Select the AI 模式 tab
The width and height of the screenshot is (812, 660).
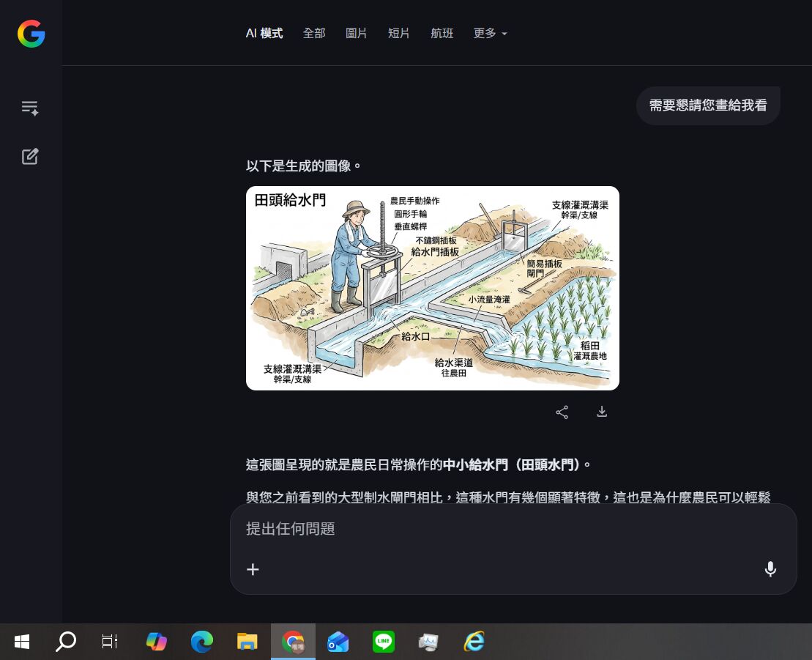tap(264, 34)
